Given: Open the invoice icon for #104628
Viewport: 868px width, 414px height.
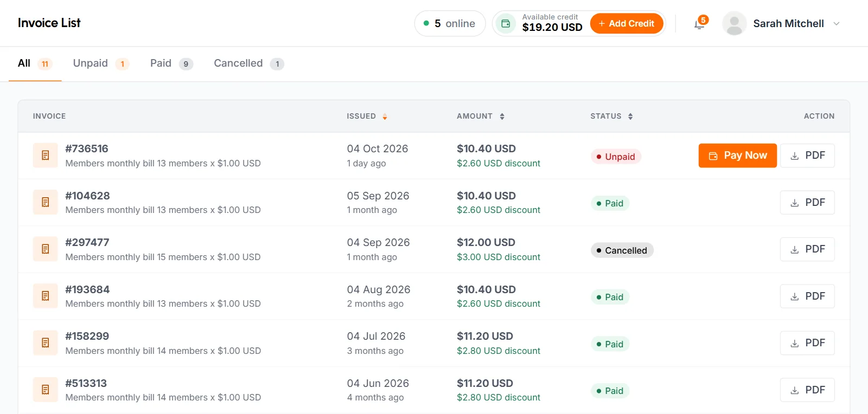Looking at the screenshot, I should pos(46,202).
